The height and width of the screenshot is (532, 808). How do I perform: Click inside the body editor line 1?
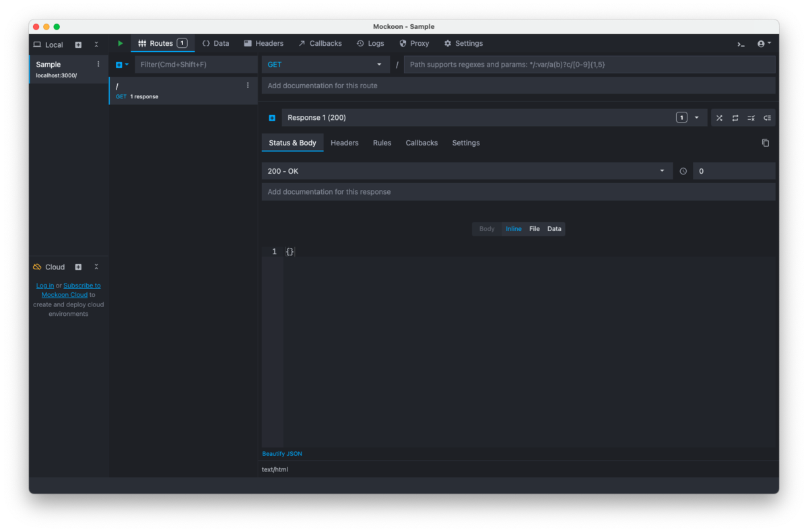[x=531, y=251]
